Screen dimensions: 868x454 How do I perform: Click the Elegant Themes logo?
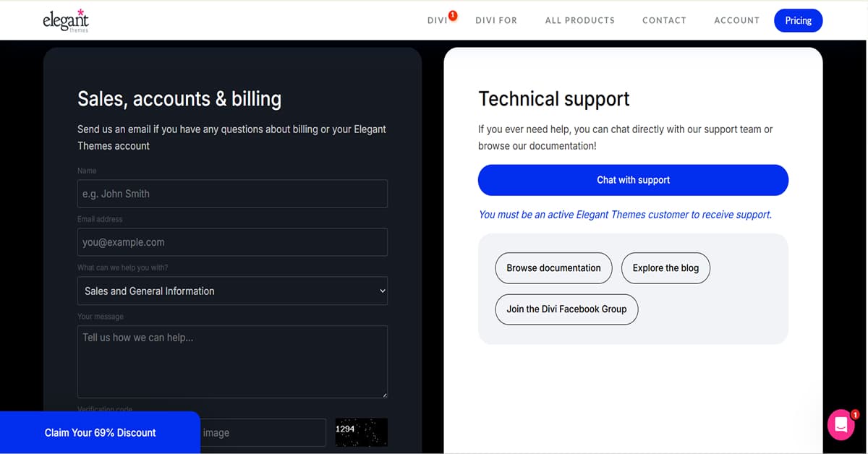[66, 21]
